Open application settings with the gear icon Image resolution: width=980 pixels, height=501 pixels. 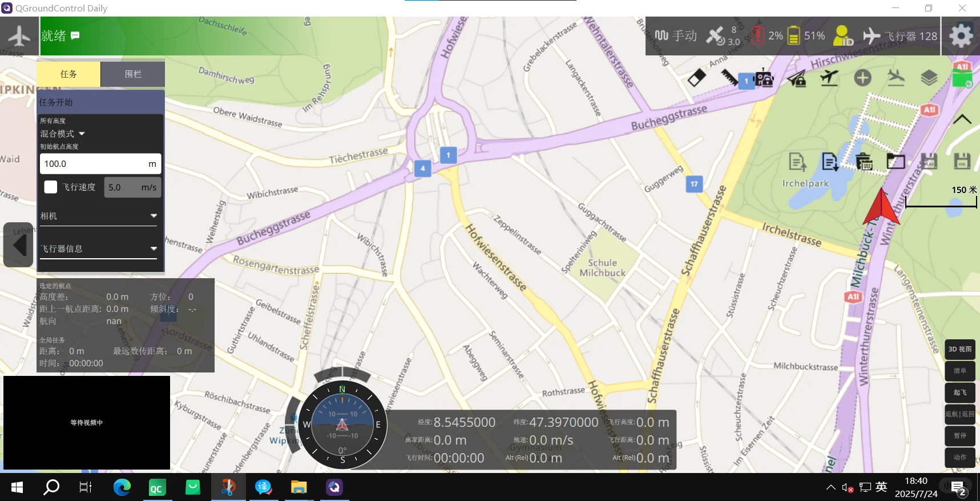tap(961, 36)
